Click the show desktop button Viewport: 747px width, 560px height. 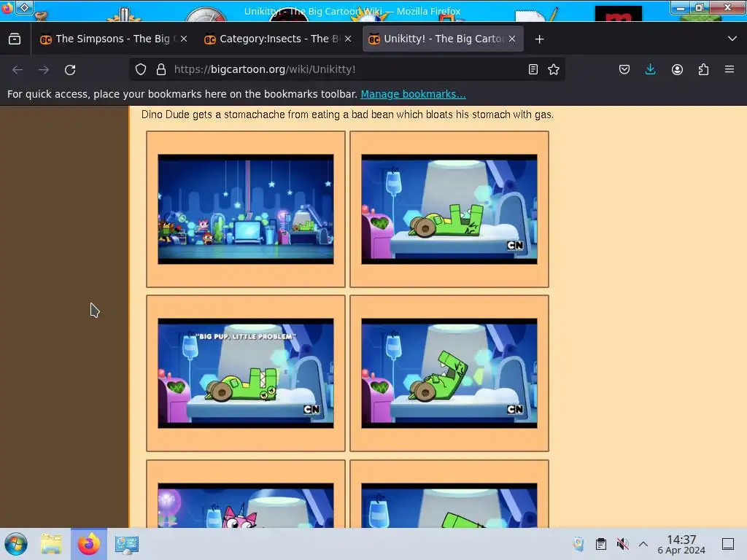(728, 544)
